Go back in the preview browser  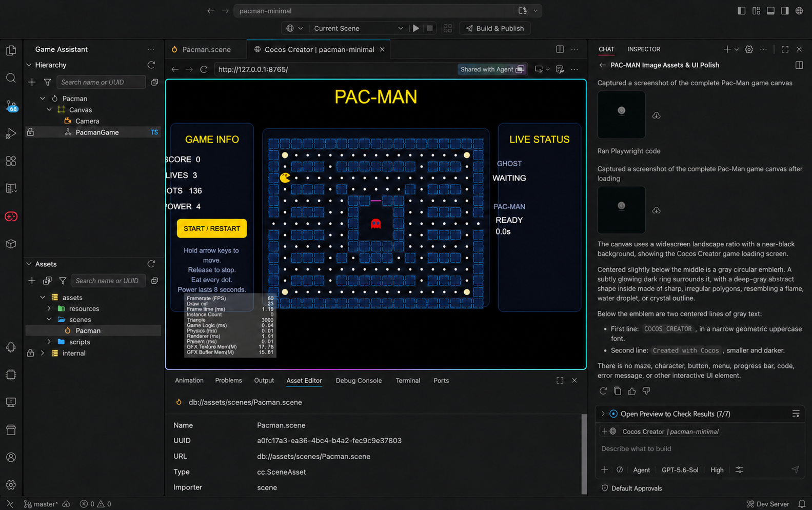pyautogui.click(x=175, y=69)
